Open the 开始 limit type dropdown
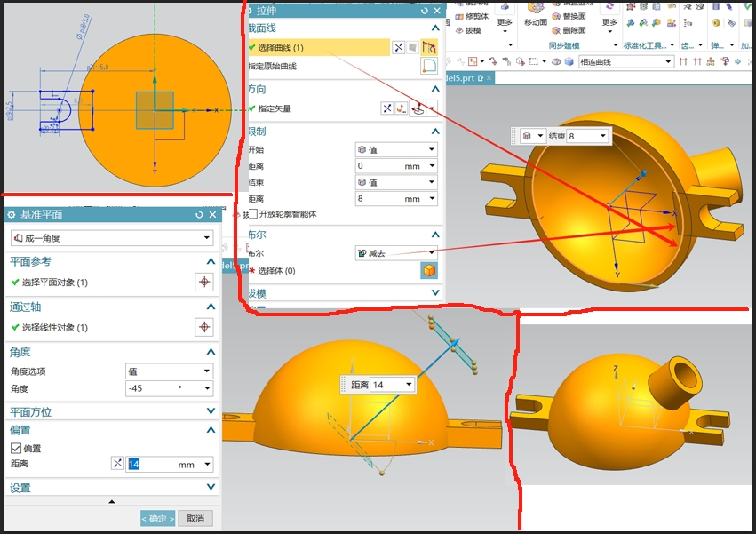 (396, 150)
